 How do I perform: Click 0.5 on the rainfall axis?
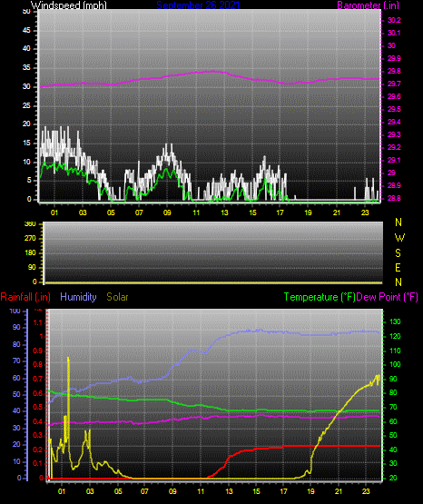coord(38,407)
